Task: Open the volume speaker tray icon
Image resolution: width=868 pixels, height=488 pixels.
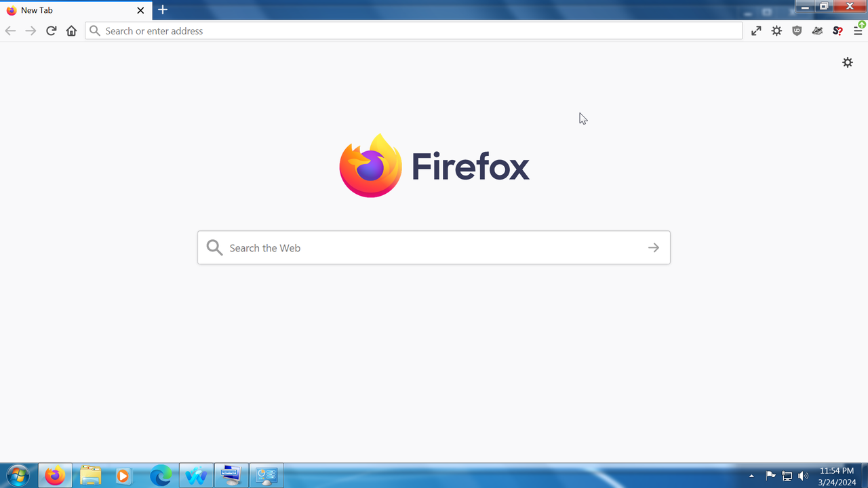Action: coord(804,476)
